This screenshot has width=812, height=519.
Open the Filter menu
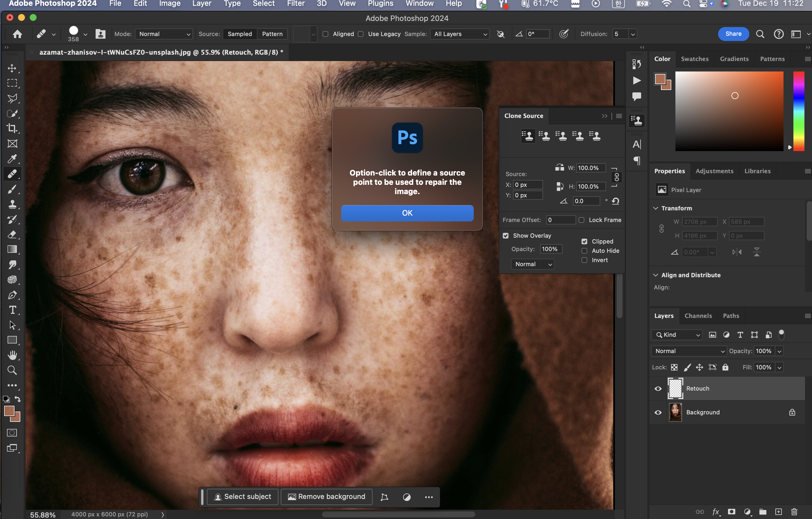pos(296,4)
